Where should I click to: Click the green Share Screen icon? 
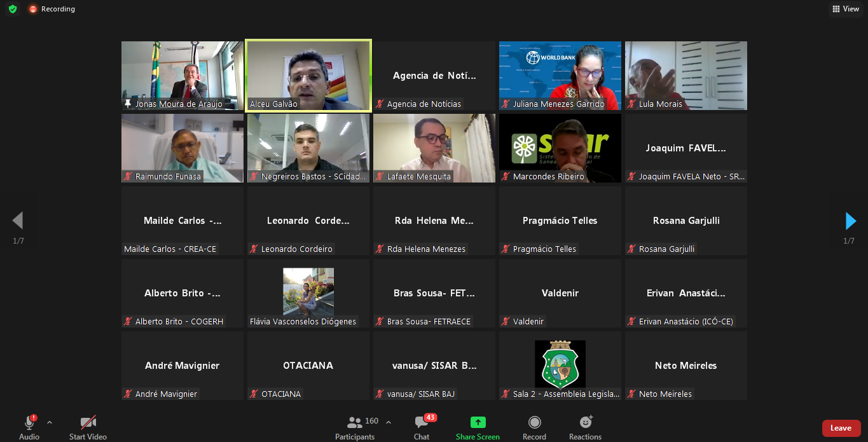[478, 423]
